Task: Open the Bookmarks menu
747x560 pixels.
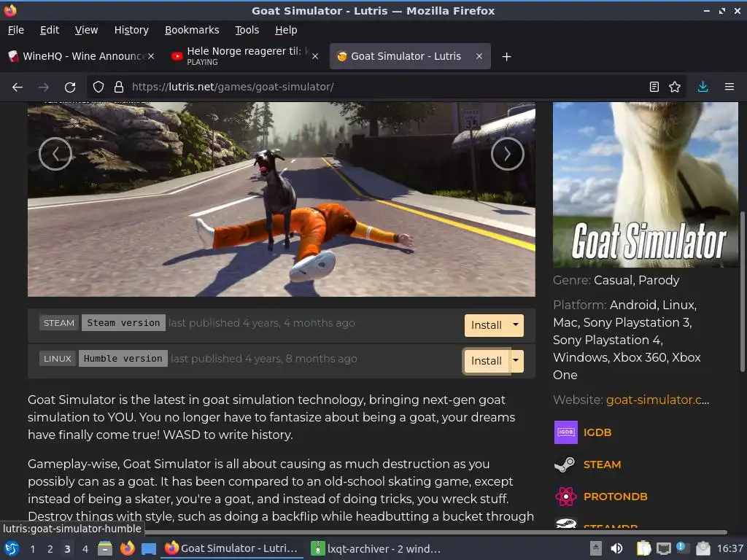Action: click(x=192, y=30)
